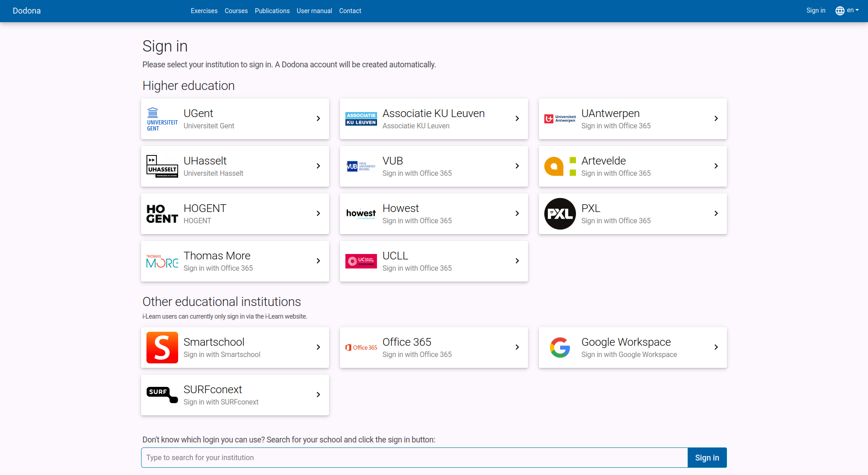Select the UGent title text
The height and width of the screenshot is (475, 868).
198,113
